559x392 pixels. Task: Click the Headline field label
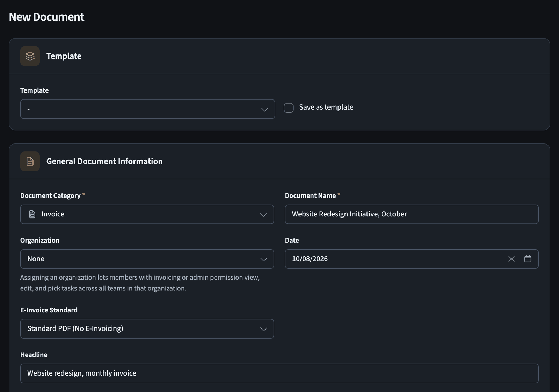point(34,355)
